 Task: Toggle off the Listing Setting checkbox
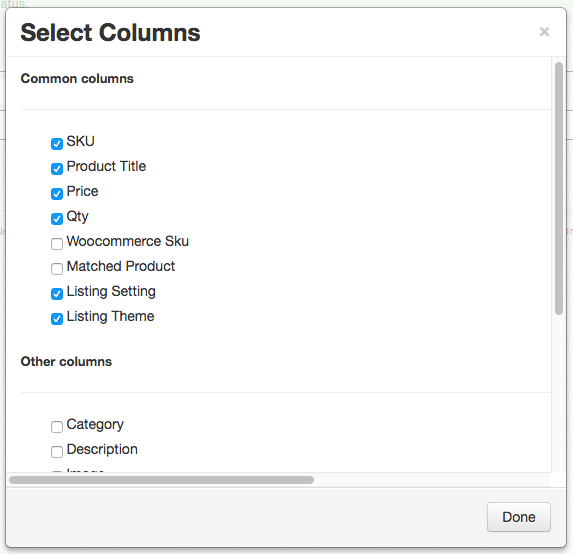coord(57,294)
